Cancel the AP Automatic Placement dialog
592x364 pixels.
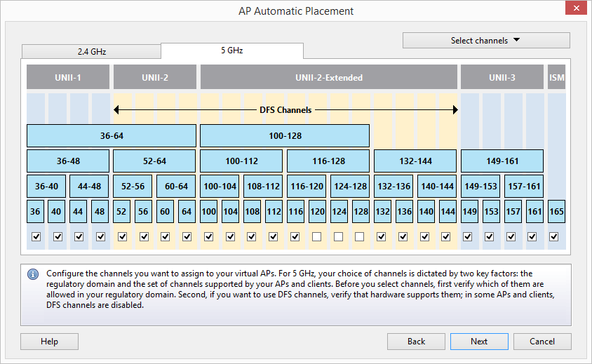click(542, 342)
